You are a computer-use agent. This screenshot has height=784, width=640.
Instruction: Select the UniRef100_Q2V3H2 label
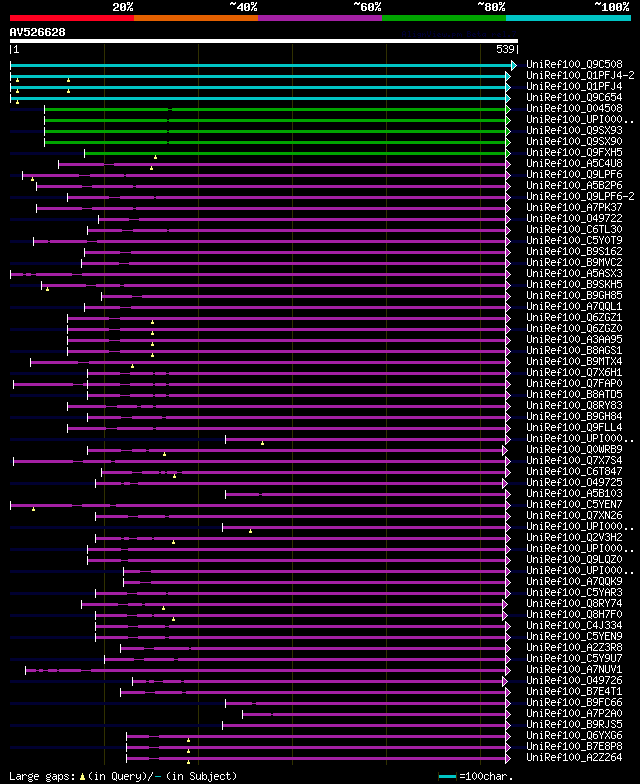coord(574,538)
